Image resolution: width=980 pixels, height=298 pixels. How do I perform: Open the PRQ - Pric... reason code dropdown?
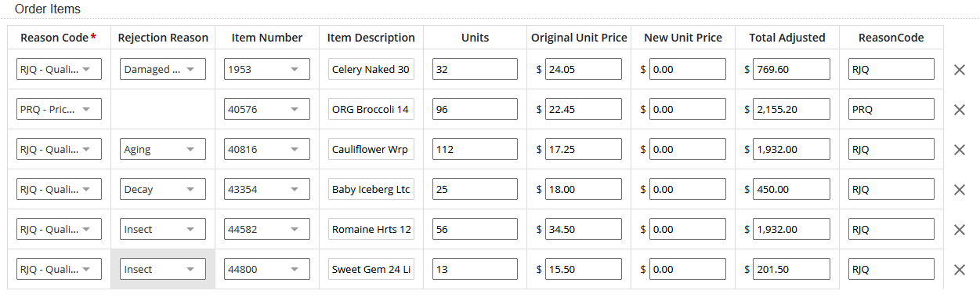[59, 109]
